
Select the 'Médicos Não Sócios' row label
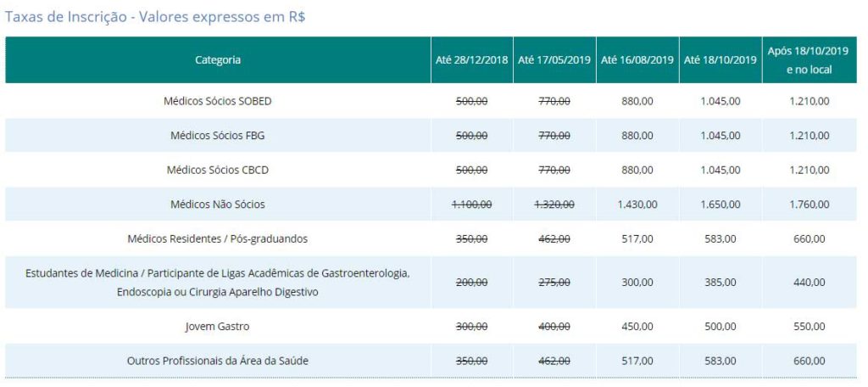[x=218, y=205]
